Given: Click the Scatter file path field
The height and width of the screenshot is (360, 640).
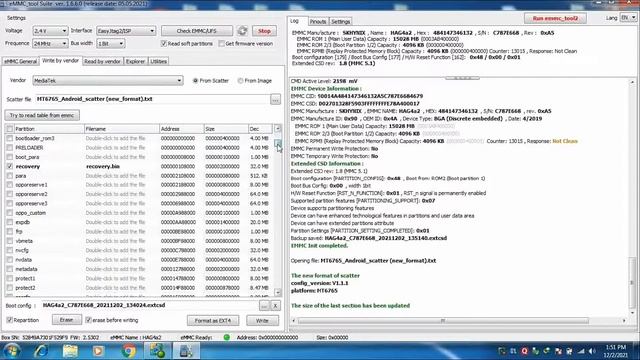Looking at the screenshot, I should click(152, 99).
